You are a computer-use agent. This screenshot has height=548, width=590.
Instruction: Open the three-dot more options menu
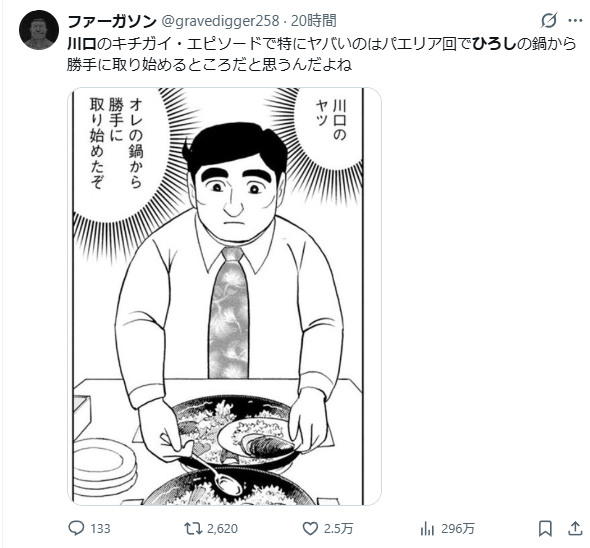[x=575, y=21]
